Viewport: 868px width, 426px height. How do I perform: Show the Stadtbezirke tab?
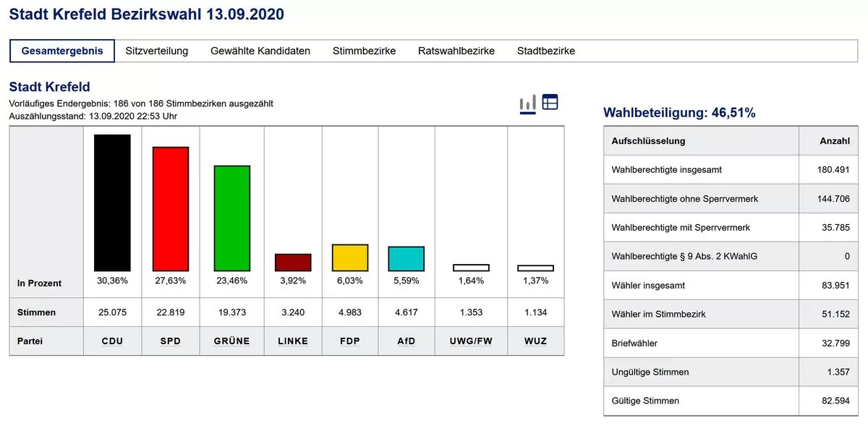[546, 51]
